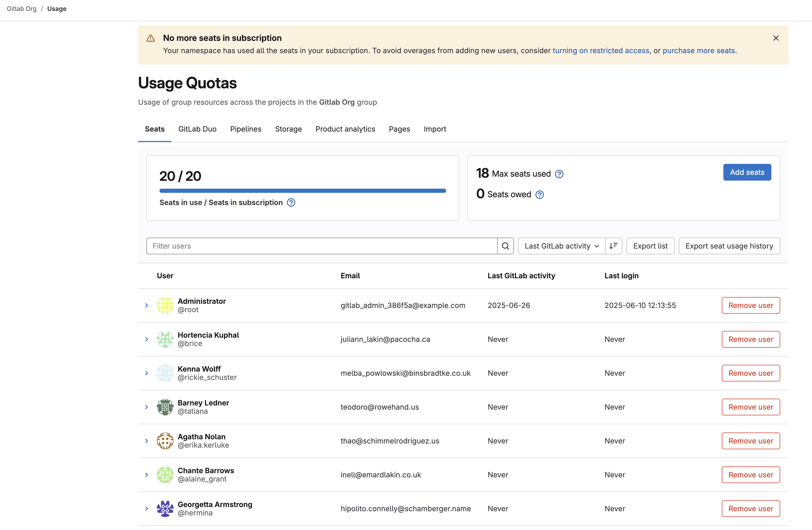Click Georgetta Armstrong's avatar icon
Image resolution: width=812 pixels, height=530 pixels.
point(165,509)
